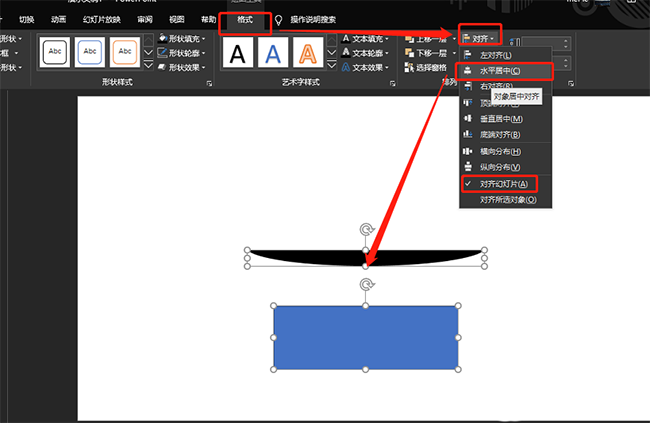
Task: Toggle the checked 对齐幻灯片(A) option
Action: [506, 184]
